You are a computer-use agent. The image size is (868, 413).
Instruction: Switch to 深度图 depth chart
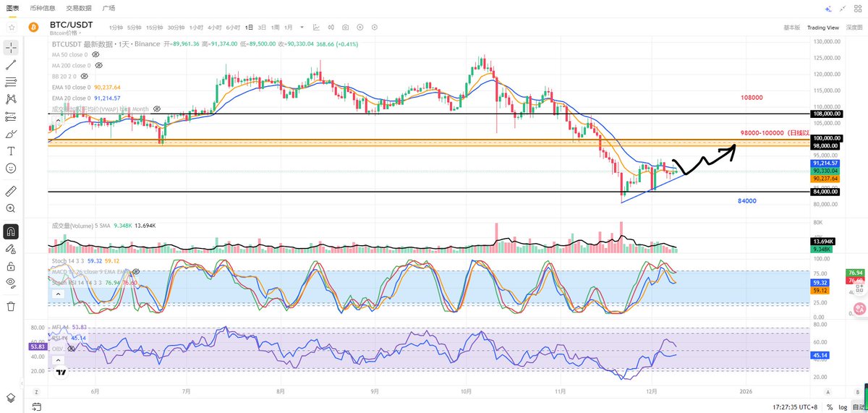pyautogui.click(x=853, y=27)
